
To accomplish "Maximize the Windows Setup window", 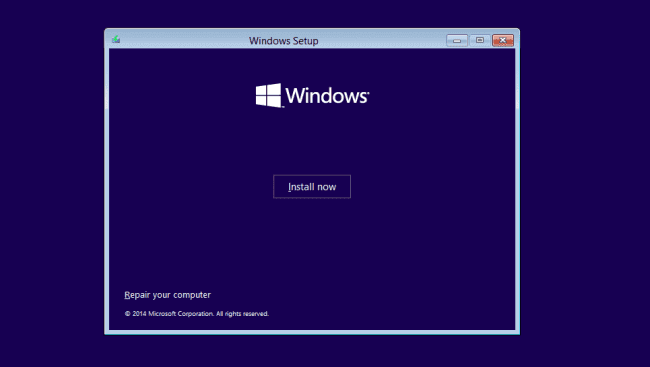I will [480, 40].
